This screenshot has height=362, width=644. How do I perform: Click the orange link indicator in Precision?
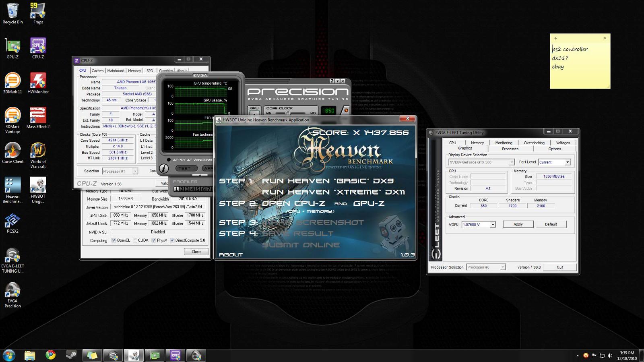[x=346, y=110]
